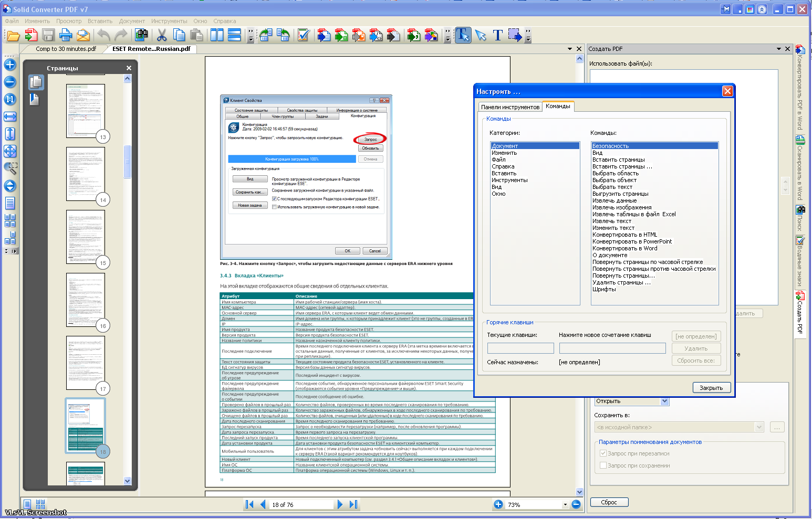Select page 14 thumbnail
812x519 pixels.
[x=86, y=173]
